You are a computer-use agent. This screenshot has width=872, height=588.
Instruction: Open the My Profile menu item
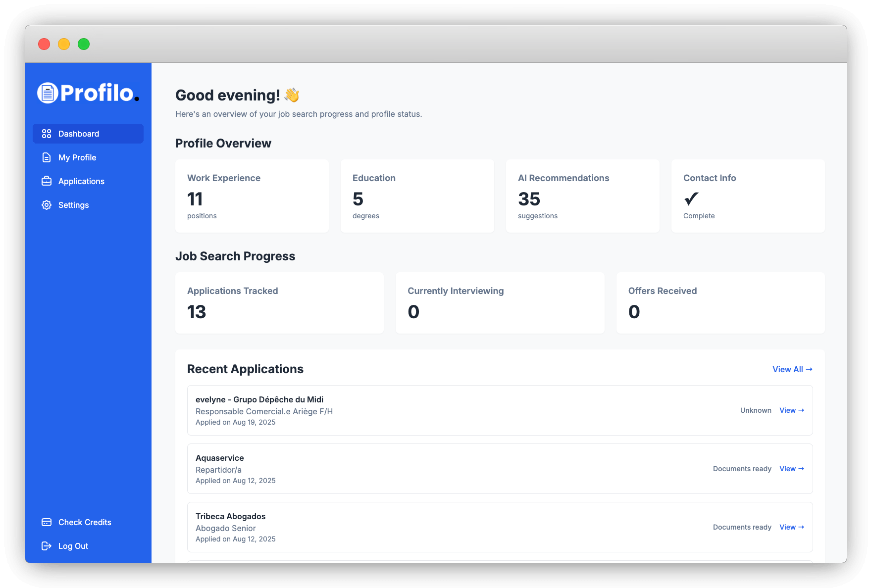pyautogui.click(x=77, y=157)
